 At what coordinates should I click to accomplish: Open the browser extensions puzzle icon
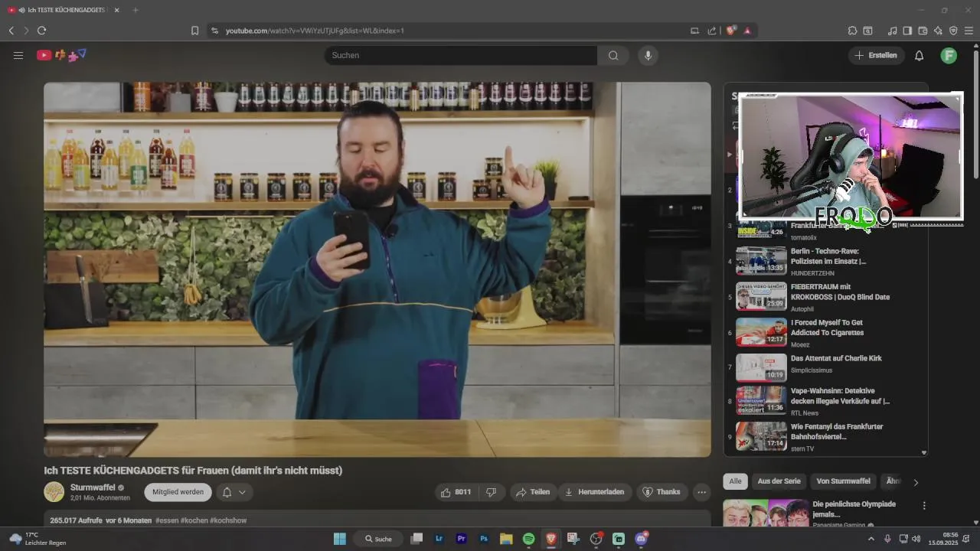click(x=852, y=31)
